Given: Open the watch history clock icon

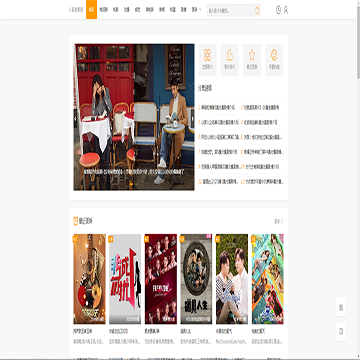Looking at the screenshot, I should [278, 10].
